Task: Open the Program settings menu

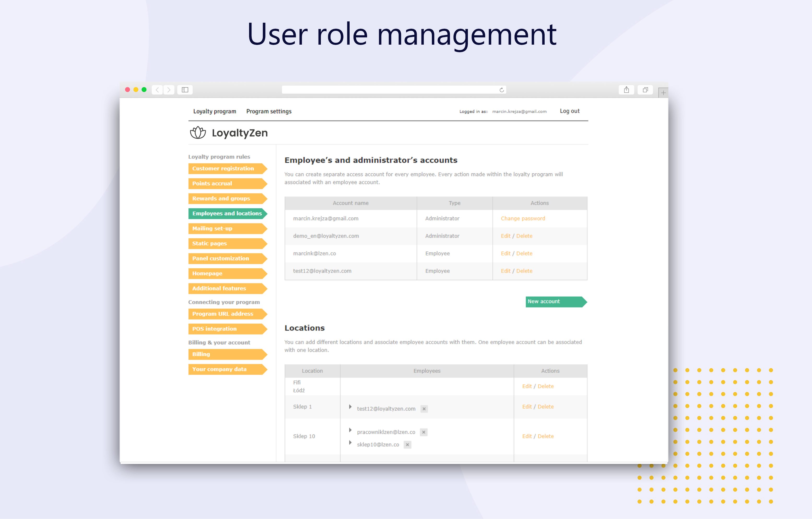Action: pos(268,111)
